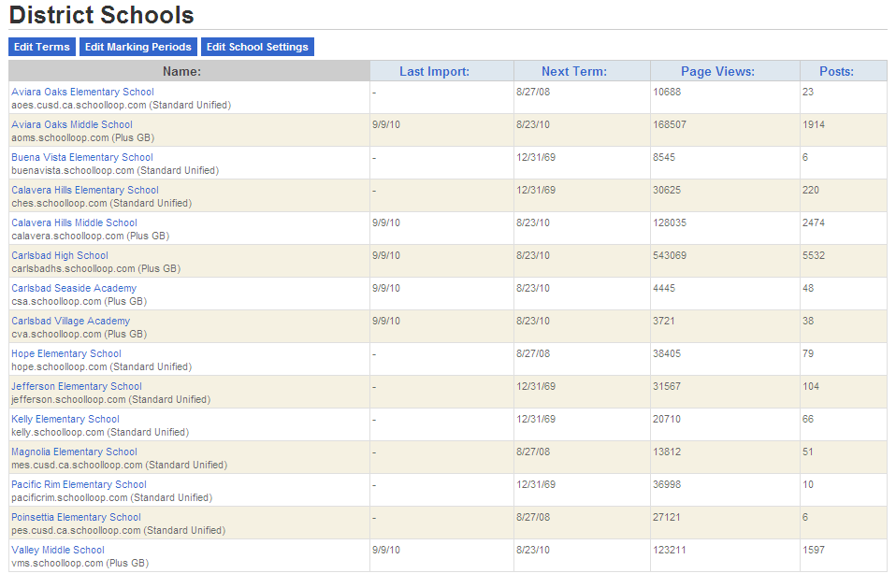Select posts value 104
The image size is (896, 588).
[811, 386]
